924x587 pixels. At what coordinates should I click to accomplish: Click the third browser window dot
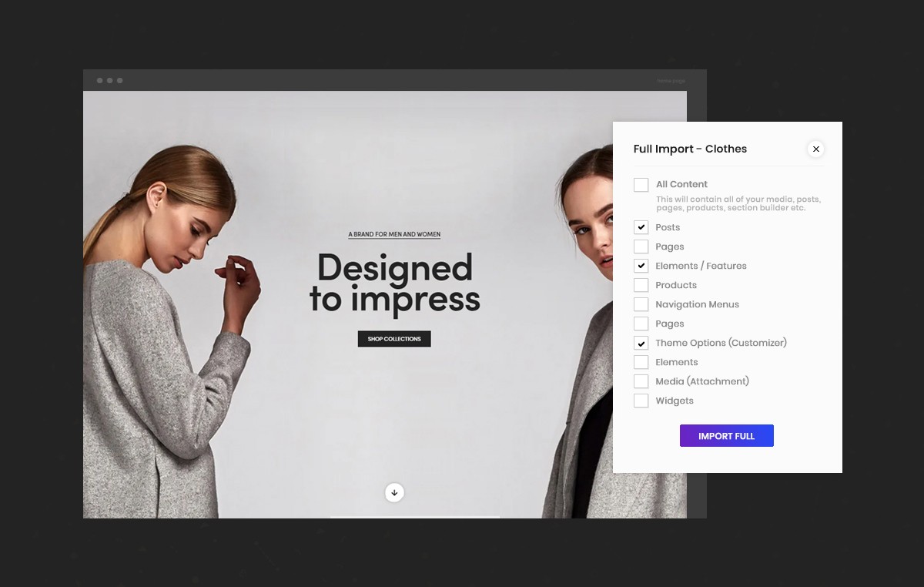119,80
